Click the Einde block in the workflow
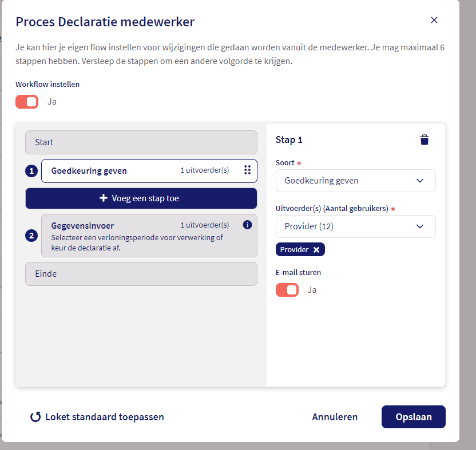This screenshot has width=476, height=450. 141,274
